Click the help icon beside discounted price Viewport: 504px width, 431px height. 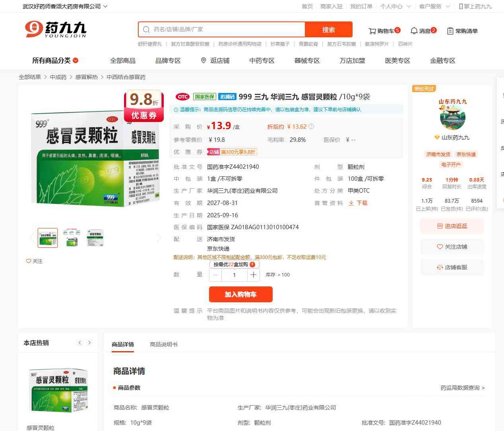pyautogui.click(x=311, y=127)
